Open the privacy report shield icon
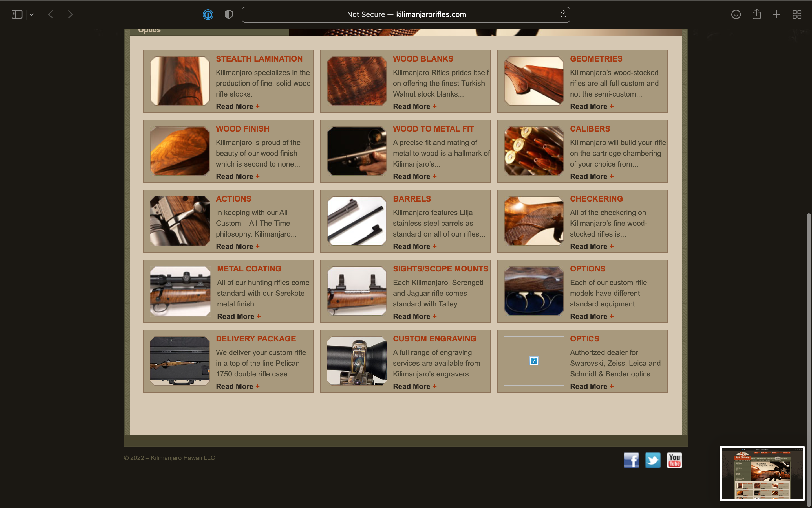Image resolution: width=812 pixels, height=508 pixels. click(228, 14)
